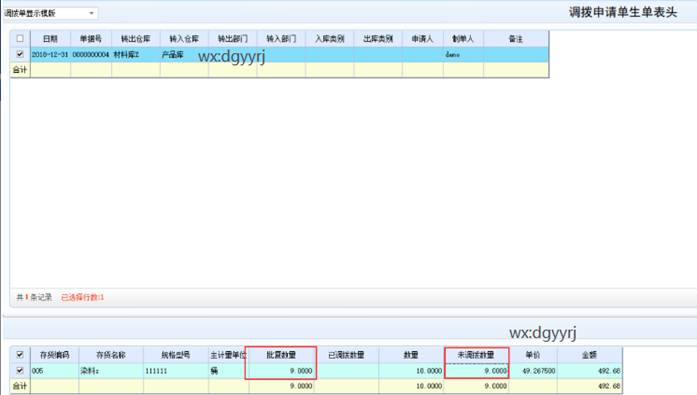The image size is (697, 395).
Task: Click the 转入仓库 column header
Action: pos(184,39)
